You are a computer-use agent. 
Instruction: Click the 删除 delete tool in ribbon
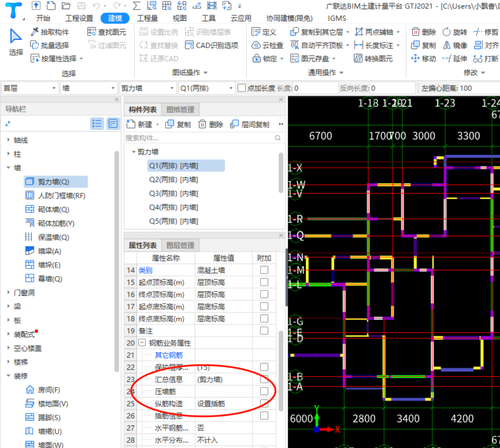point(424,32)
